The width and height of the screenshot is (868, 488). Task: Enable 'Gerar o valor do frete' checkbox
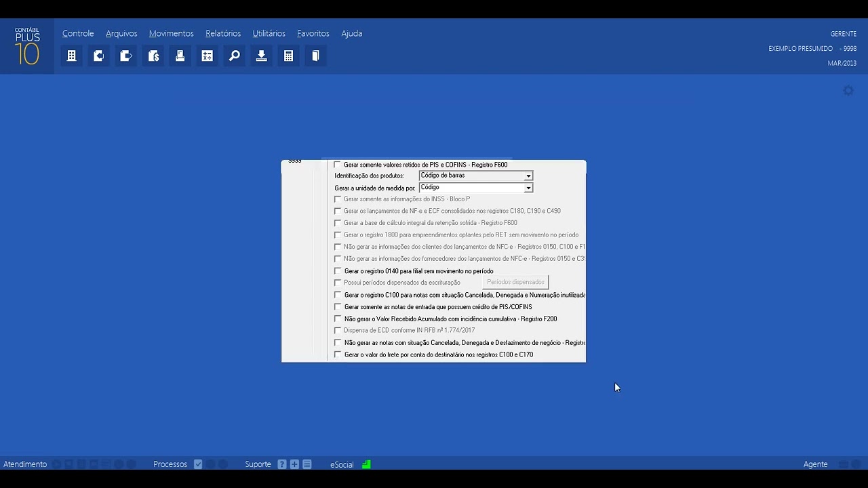[338, 354]
